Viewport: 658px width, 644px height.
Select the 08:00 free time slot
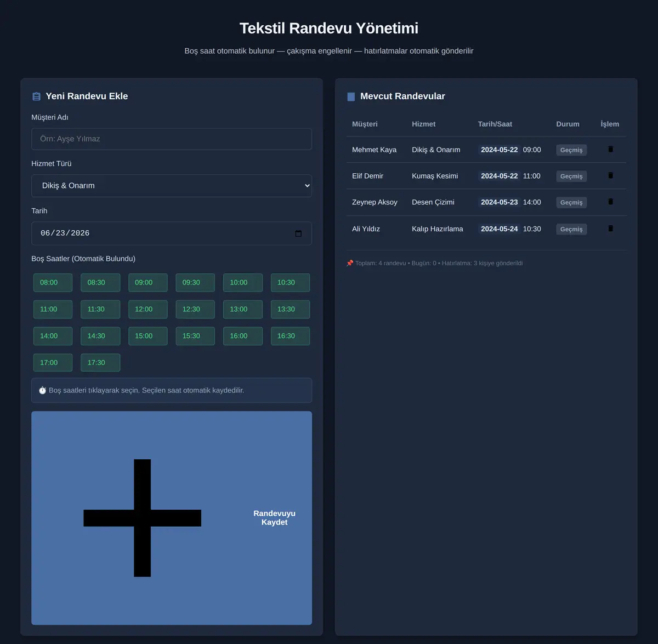[x=53, y=283]
